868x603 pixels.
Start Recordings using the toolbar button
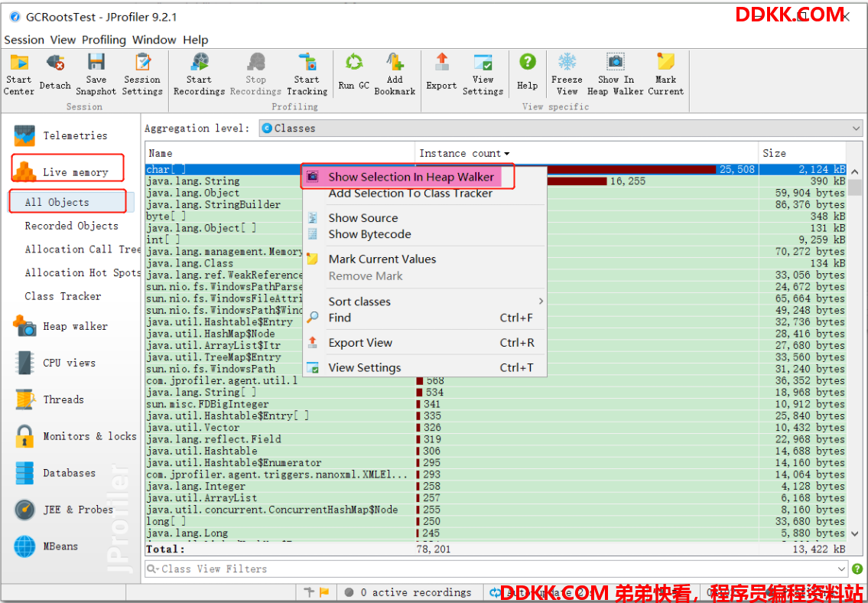[x=199, y=74]
